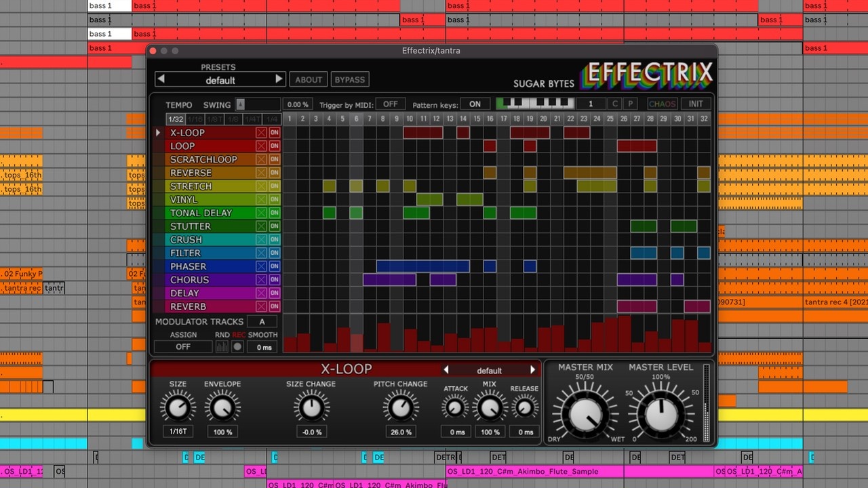This screenshot has width=868, height=488.
Task: Clear the CHORUS track with its X icon
Action: click(261, 280)
